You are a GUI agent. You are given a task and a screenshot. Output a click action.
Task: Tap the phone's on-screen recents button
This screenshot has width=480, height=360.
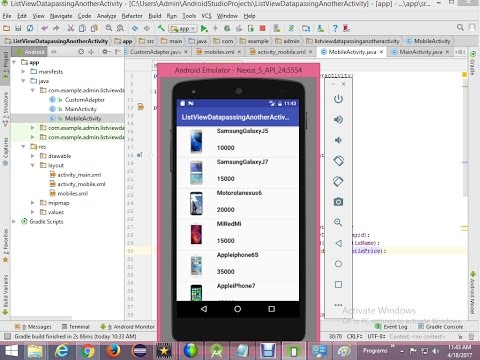[x=272, y=309]
